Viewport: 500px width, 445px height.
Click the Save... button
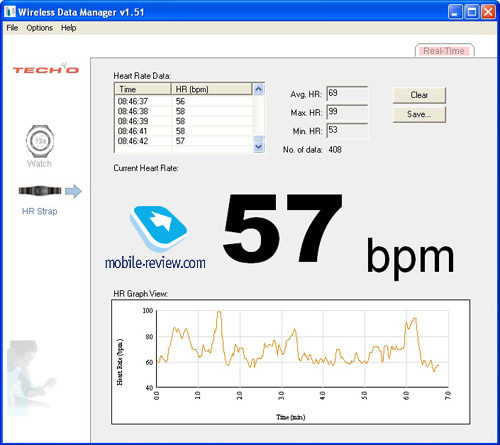(x=419, y=114)
